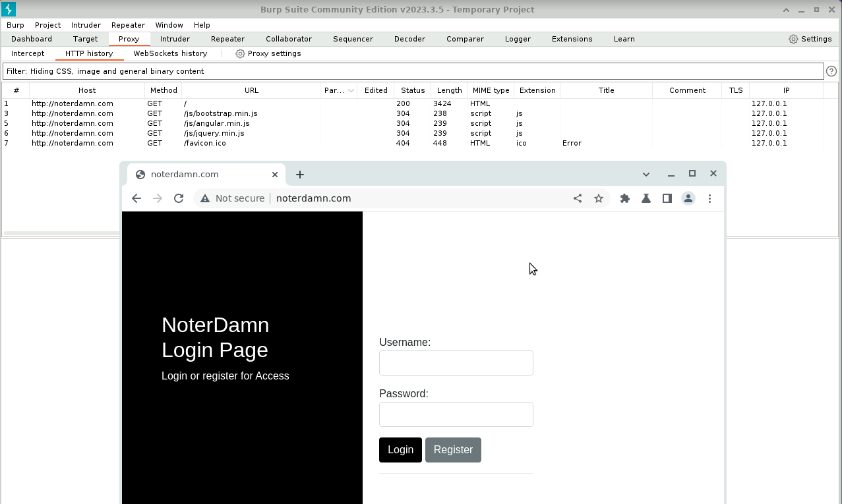Switch to the Repeater tab
842x504 pixels.
pos(227,39)
